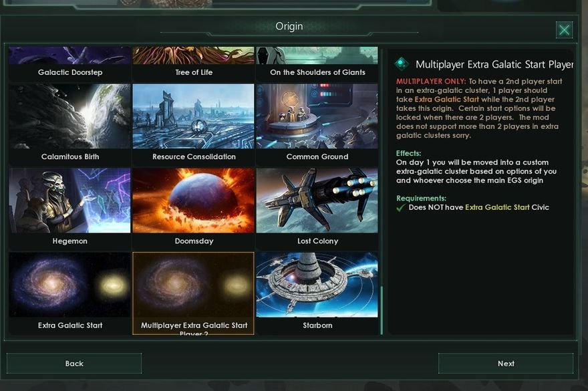Proceed with the Next button

[506, 363]
